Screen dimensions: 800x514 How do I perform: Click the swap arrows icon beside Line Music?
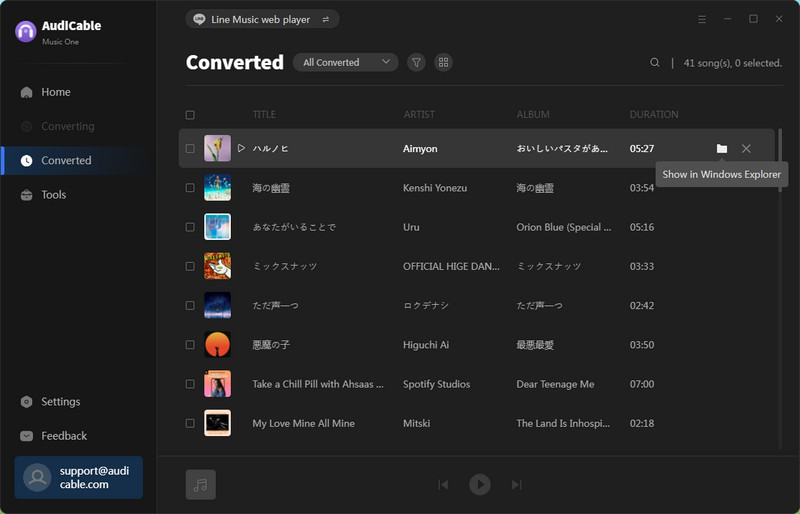click(x=326, y=19)
